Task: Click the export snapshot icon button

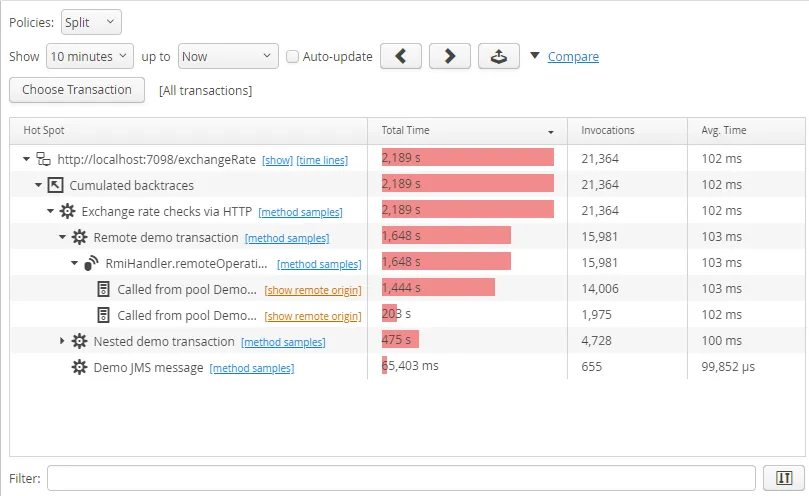Action: [x=498, y=56]
